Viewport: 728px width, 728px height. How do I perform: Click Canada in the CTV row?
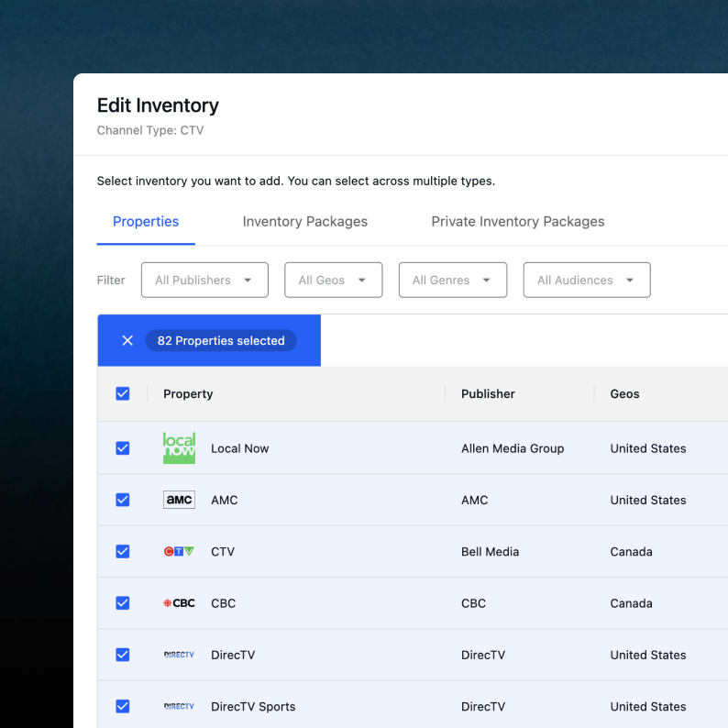[631, 552]
